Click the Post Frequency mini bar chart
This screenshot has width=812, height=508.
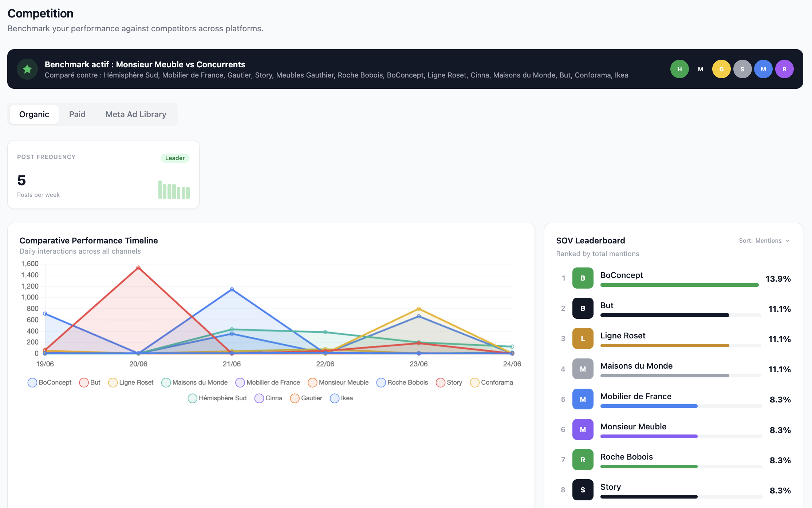pos(174,190)
